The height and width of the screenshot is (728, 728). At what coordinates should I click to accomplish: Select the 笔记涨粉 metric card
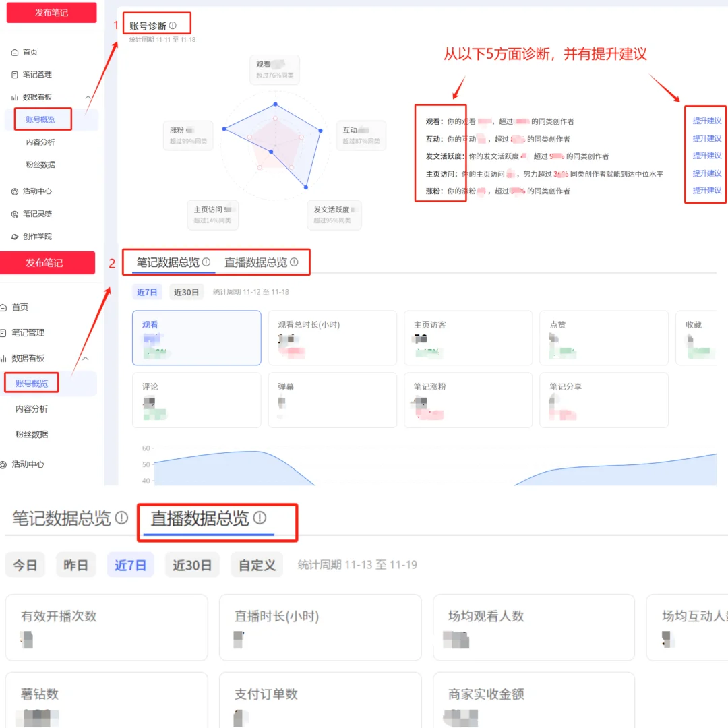[x=468, y=400]
